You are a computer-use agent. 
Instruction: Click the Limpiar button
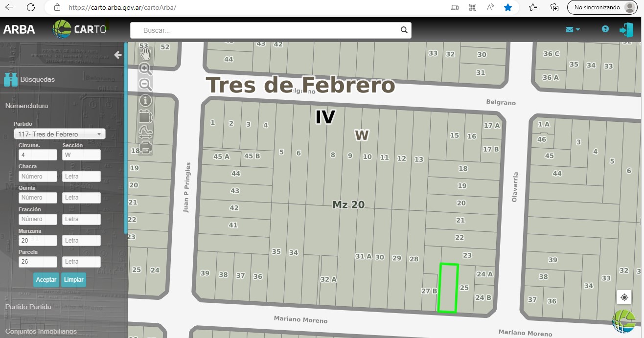(x=73, y=280)
